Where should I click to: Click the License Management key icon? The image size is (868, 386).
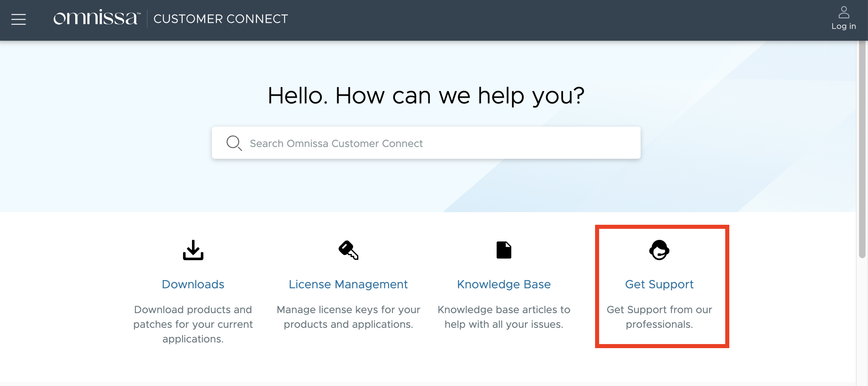(x=348, y=250)
